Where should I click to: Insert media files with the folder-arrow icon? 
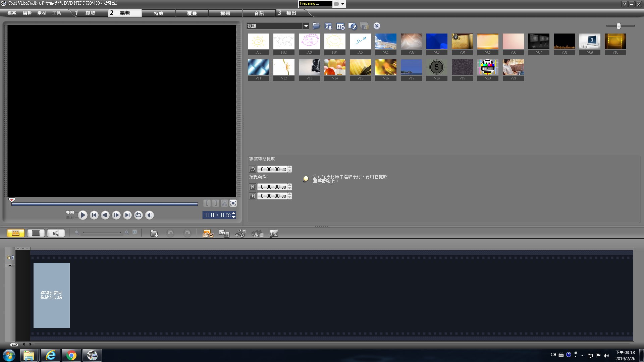[x=154, y=234]
